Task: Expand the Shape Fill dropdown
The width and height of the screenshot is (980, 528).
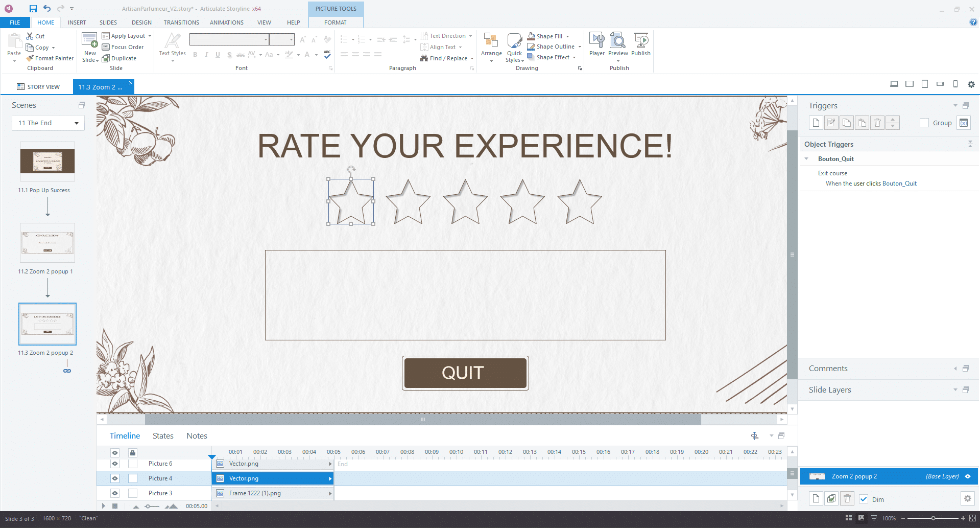Action: 567,36
